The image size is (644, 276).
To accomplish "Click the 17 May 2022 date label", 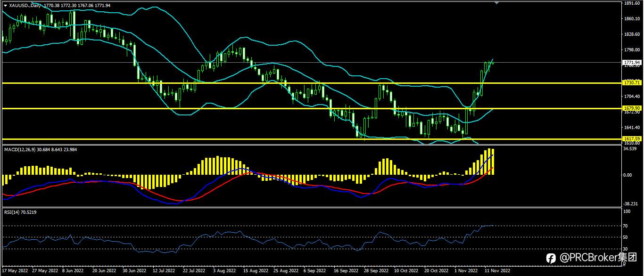I will (16, 271).
